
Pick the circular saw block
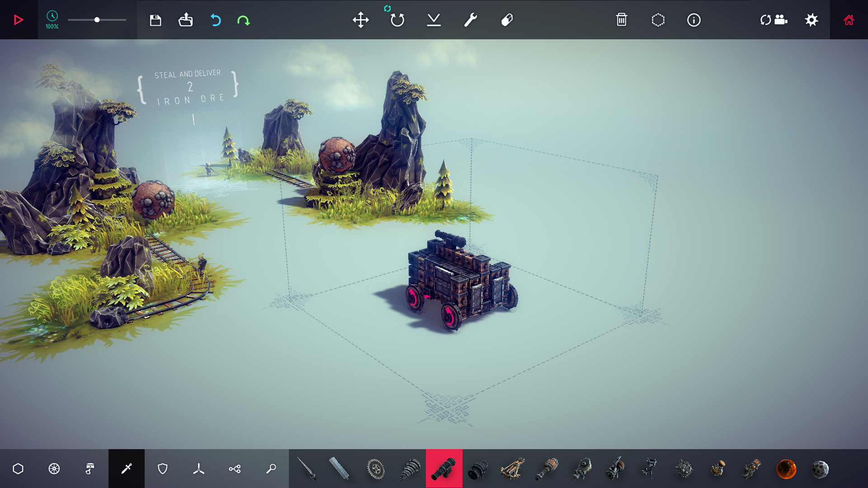[x=376, y=469]
